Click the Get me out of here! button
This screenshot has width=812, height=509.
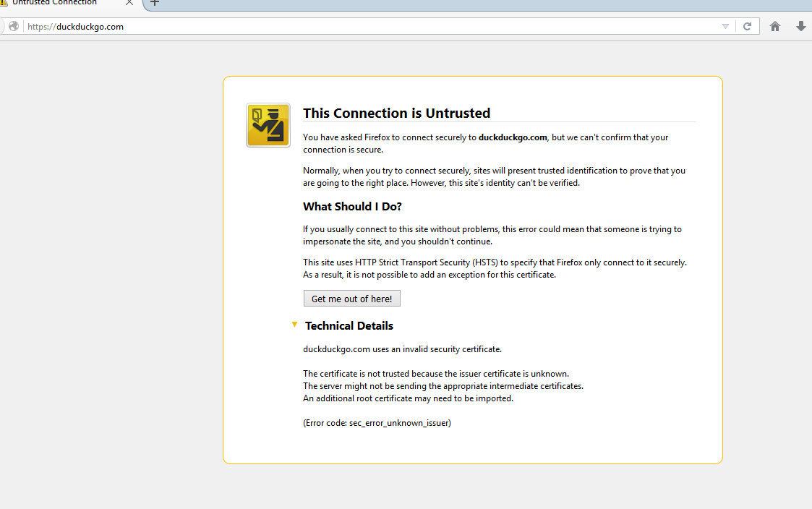pos(351,299)
